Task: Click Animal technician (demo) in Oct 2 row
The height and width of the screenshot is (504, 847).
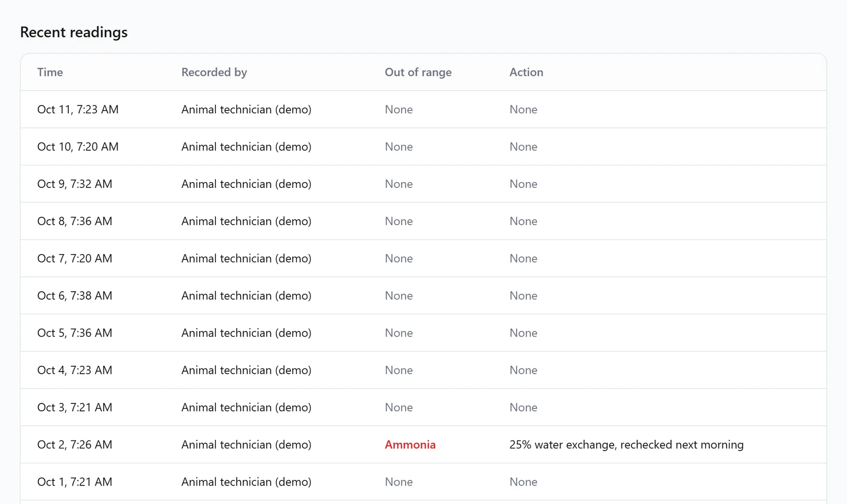Action: coord(246,445)
